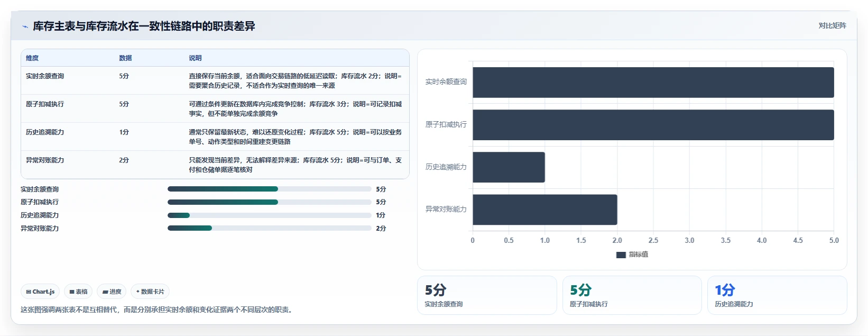The width and height of the screenshot is (868, 336).
Task: Toggle the 指标值 legend label text
Action: coord(639,255)
